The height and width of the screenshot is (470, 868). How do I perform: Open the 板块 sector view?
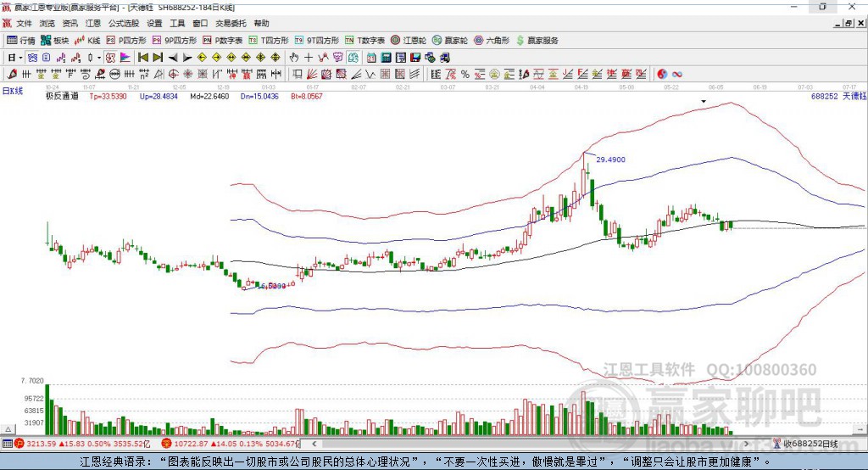pos(54,41)
